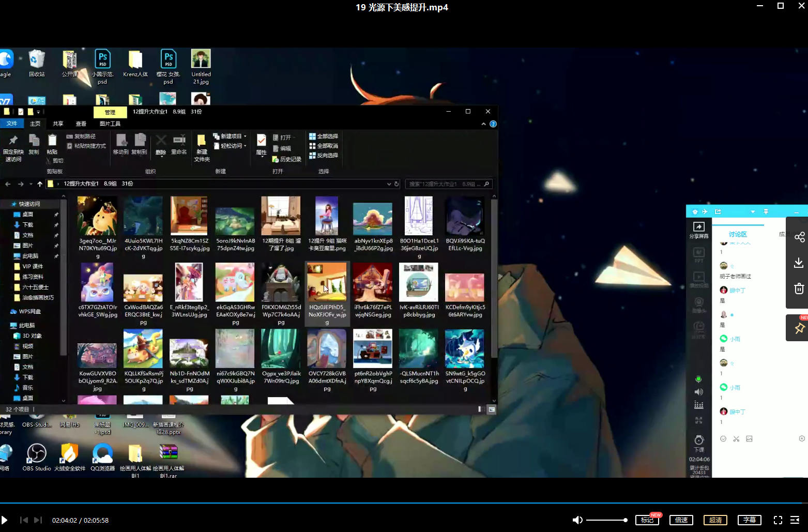Toggle fullscreen mode for the player
The width and height of the screenshot is (808, 532).
[777, 520]
